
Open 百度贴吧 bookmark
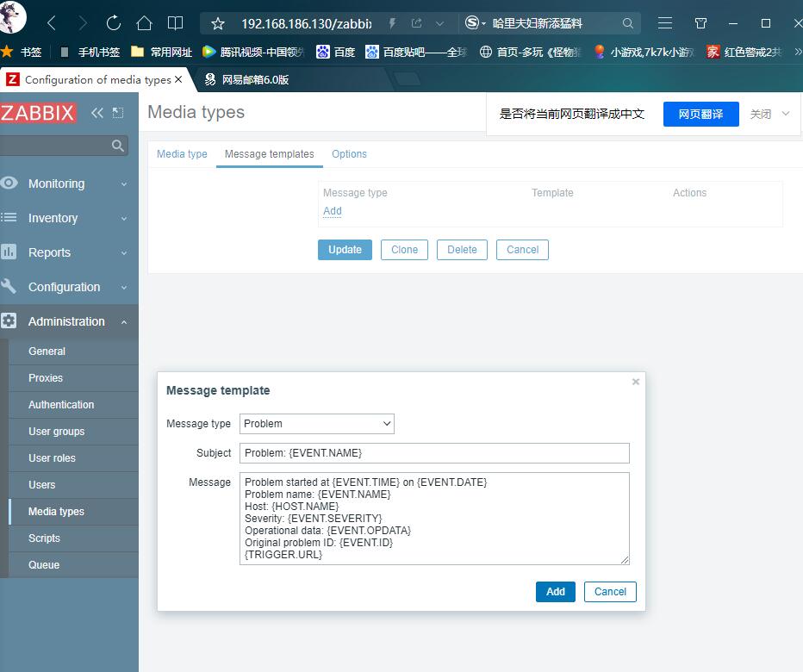point(416,52)
